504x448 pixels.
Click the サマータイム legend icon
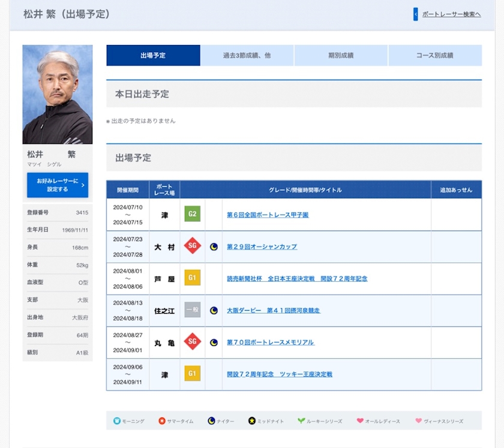click(162, 421)
